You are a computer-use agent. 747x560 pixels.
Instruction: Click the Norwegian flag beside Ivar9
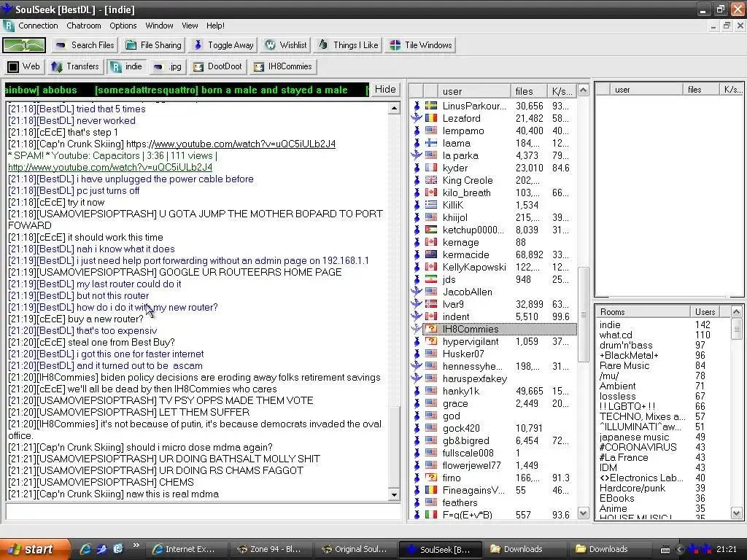pos(430,304)
